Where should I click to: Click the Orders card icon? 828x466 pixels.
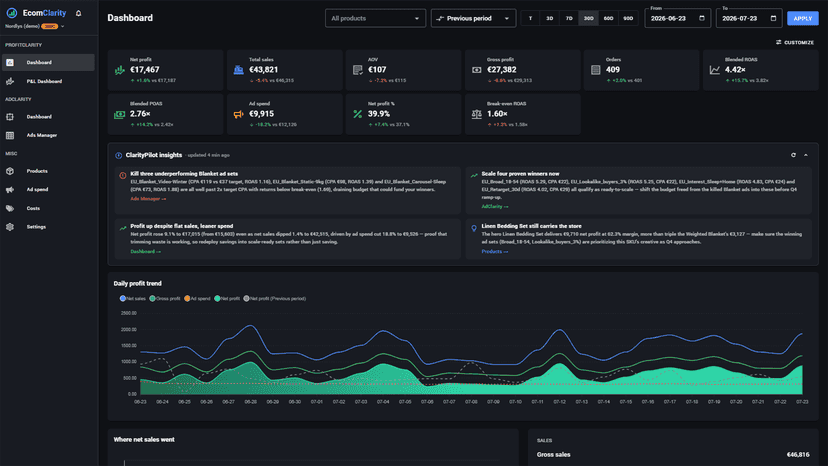tap(596, 70)
